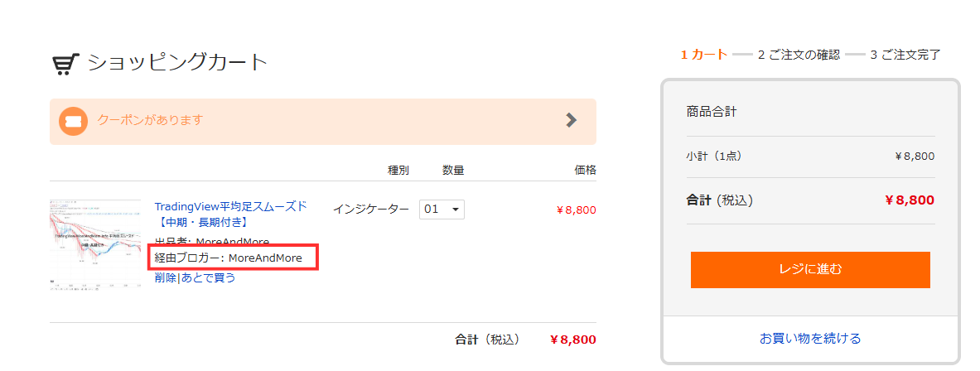Click the 価格 column header
The width and height of the screenshot is (980, 371).
585,170
